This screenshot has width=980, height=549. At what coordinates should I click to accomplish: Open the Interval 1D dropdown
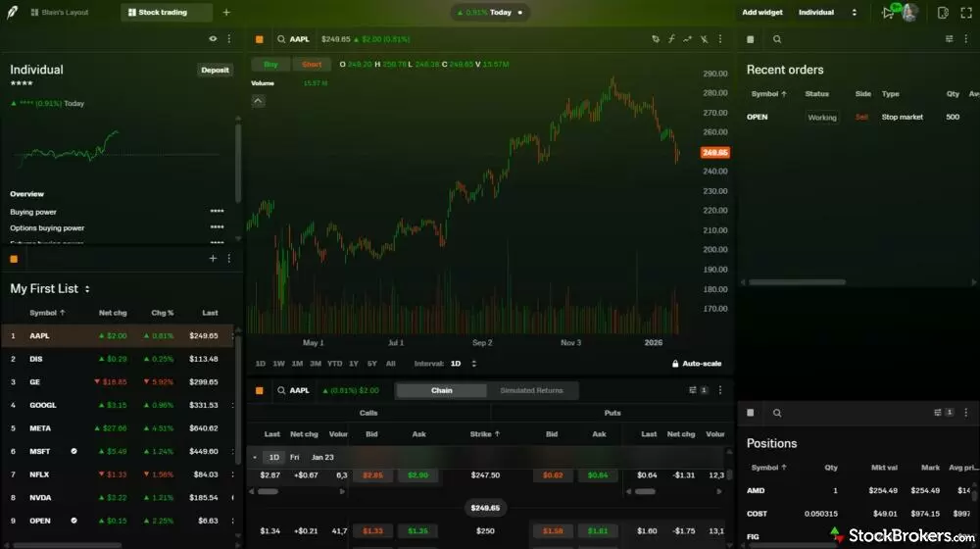(464, 364)
